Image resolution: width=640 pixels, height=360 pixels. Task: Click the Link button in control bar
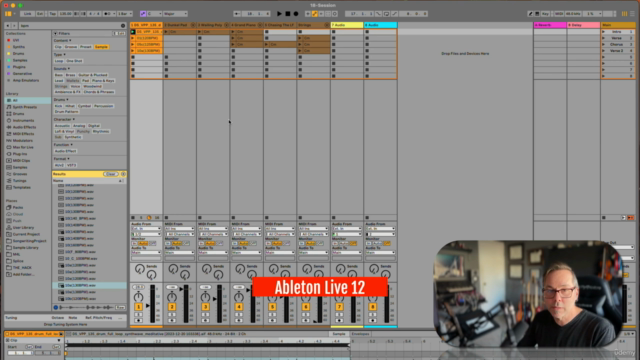(27, 13)
